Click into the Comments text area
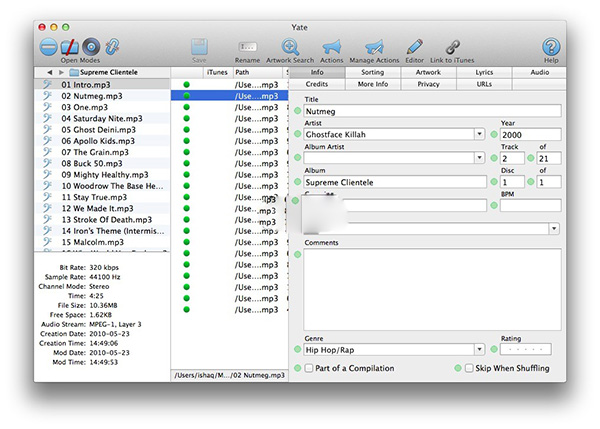The width and height of the screenshot is (600, 429). pyautogui.click(x=433, y=290)
